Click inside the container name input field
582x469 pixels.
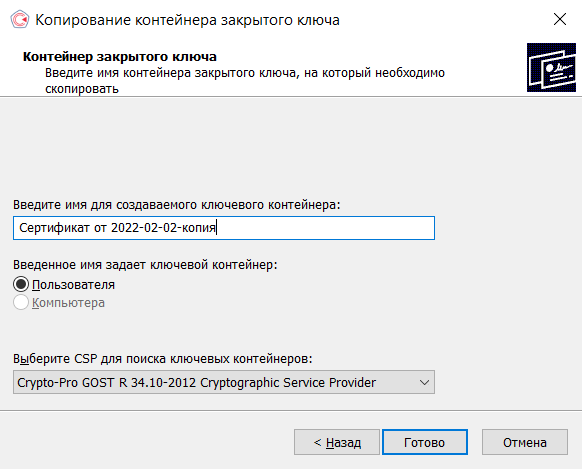pyautogui.click(x=224, y=228)
